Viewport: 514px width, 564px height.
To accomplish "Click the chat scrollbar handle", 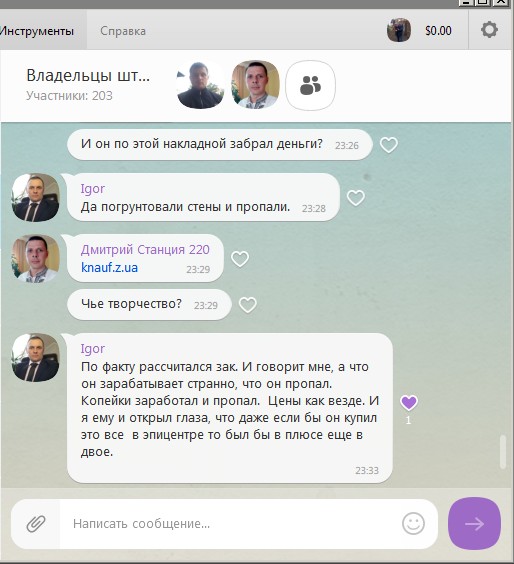I will (503, 452).
